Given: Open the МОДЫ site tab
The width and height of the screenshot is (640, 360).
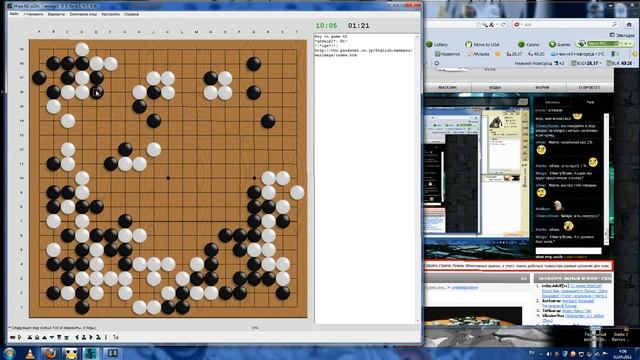Looking at the screenshot, I should click(495, 87).
